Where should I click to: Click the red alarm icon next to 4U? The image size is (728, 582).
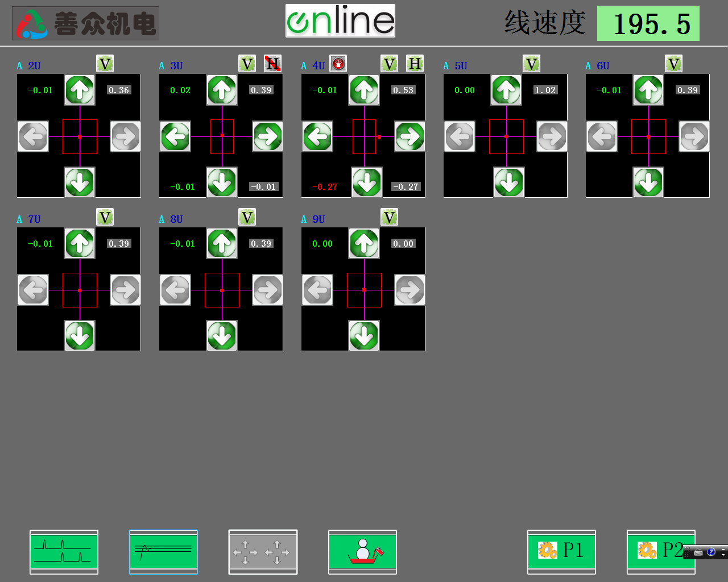pos(338,64)
